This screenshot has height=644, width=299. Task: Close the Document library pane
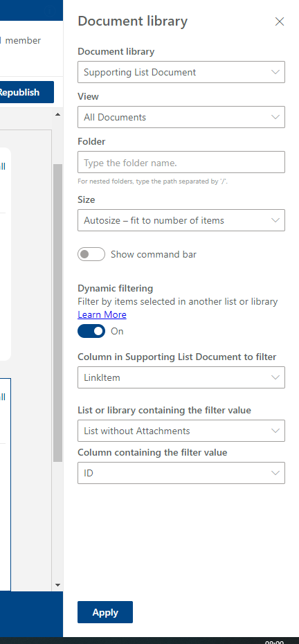(x=280, y=21)
